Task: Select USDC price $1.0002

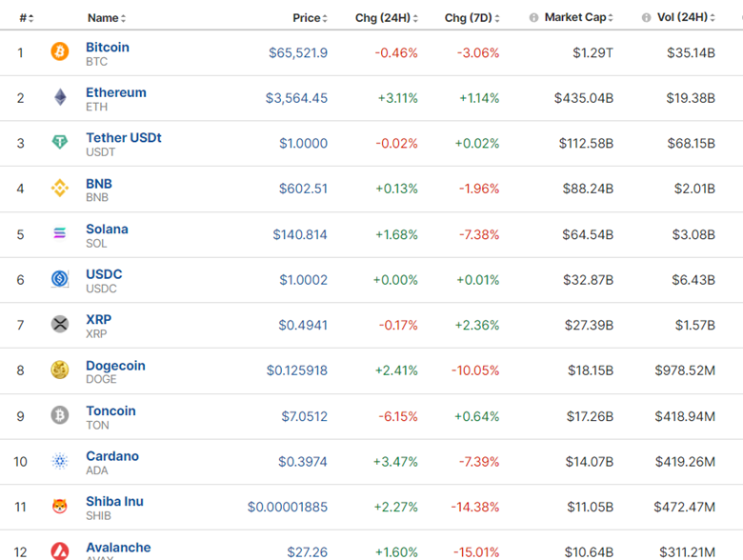Action: click(x=303, y=280)
